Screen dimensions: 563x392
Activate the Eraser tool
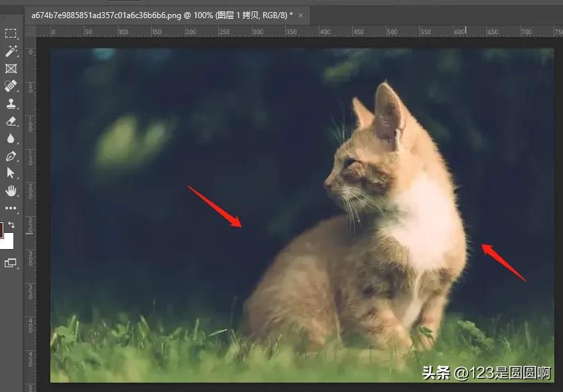[x=11, y=121]
